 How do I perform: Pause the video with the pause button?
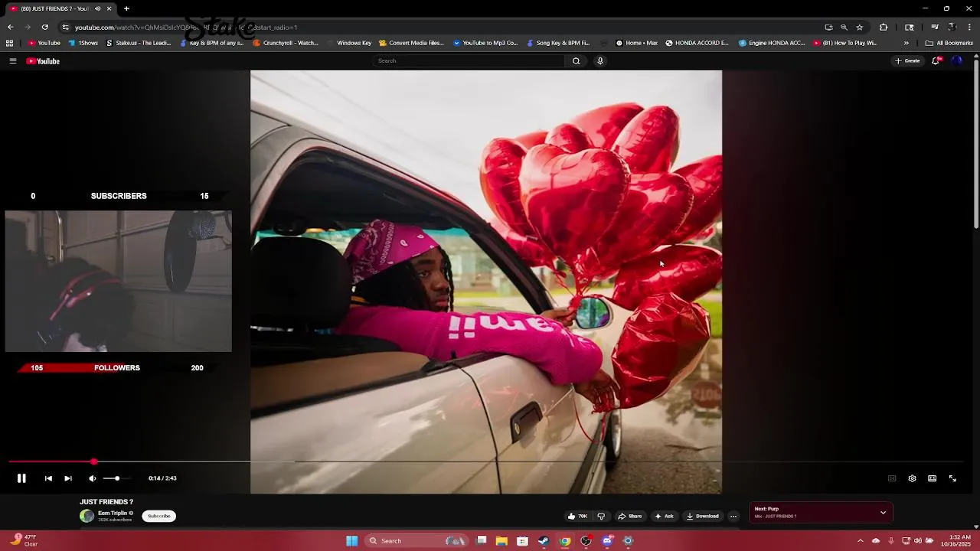coord(21,478)
